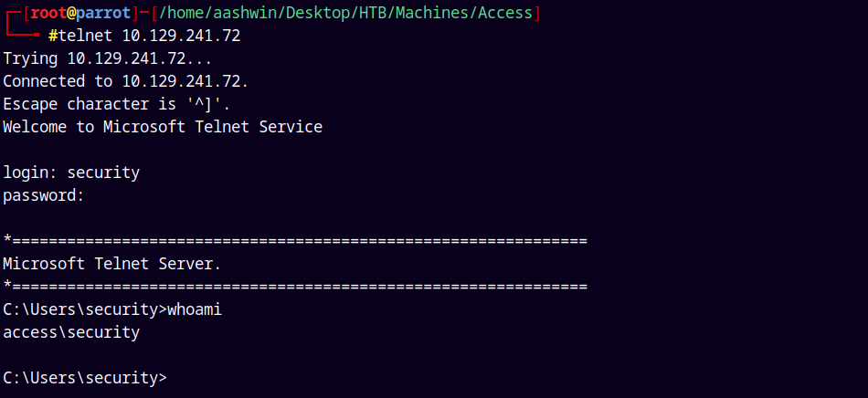
Task: Click the "Microsoft Telnet Server." text
Action: 111,264
